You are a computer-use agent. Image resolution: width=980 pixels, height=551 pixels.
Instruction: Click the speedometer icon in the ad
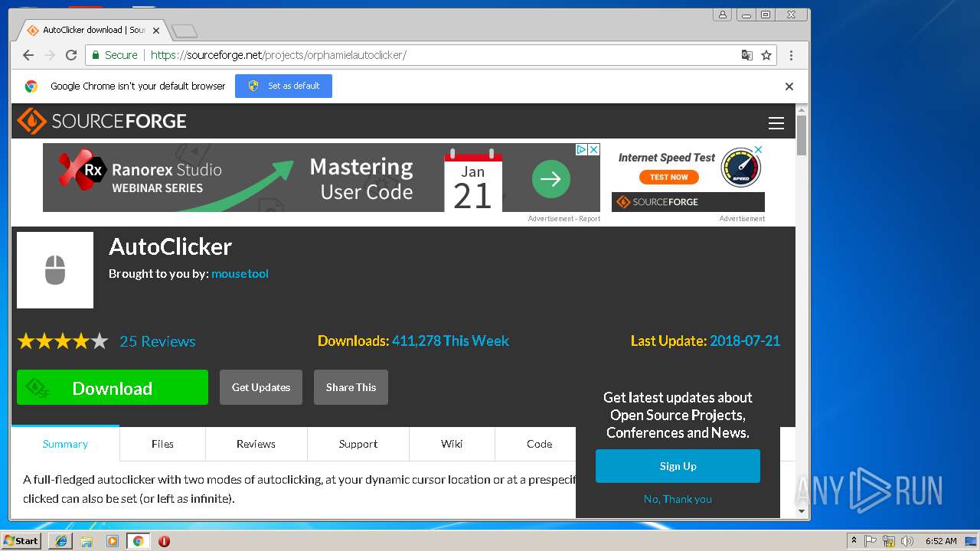click(x=740, y=168)
